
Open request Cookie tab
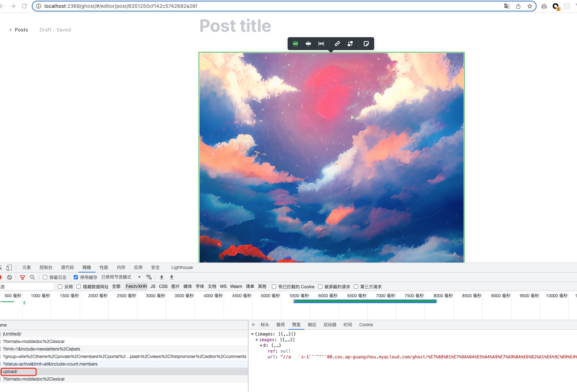(366, 325)
